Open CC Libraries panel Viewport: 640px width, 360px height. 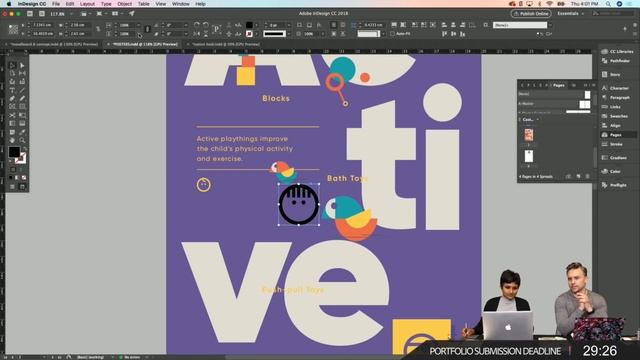click(618, 51)
